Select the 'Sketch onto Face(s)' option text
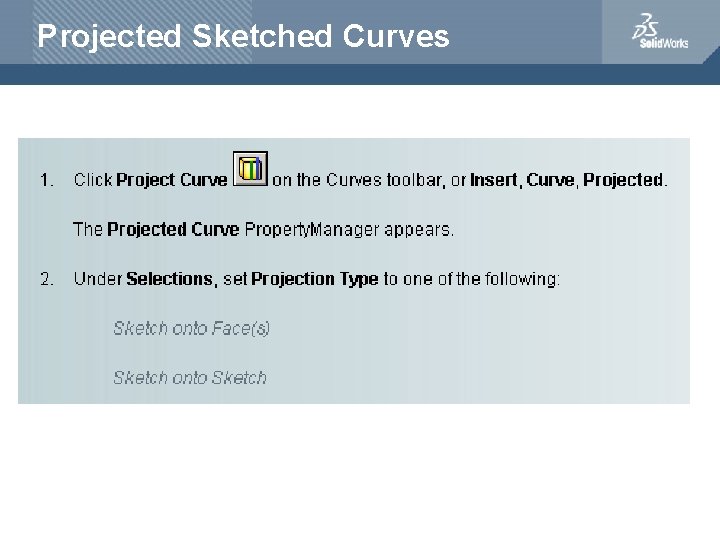 click(191, 328)
